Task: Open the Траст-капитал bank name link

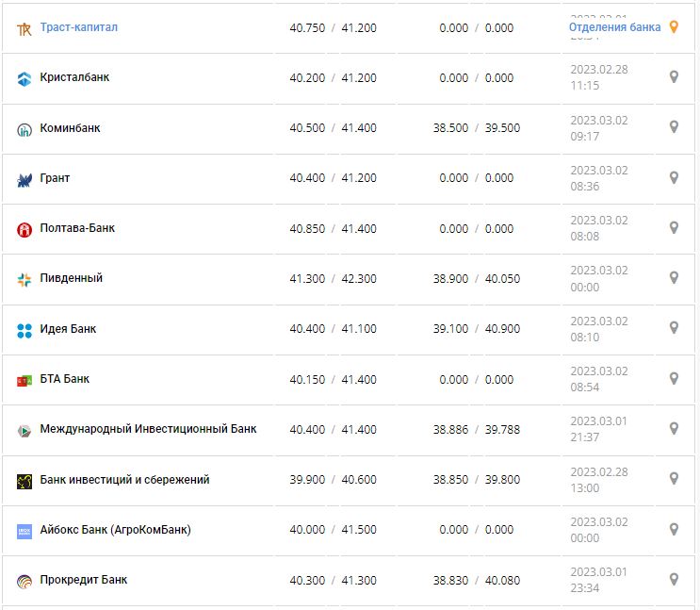Action: [78, 27]
